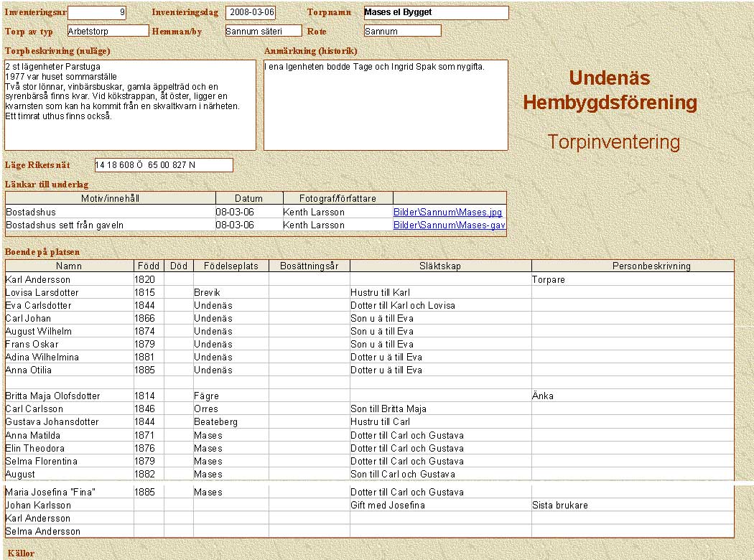This screenshot has width=754, height=560.
Task: Click the Fotograf/författare column header
Action: pyautogui.click(x=338, y=198)
